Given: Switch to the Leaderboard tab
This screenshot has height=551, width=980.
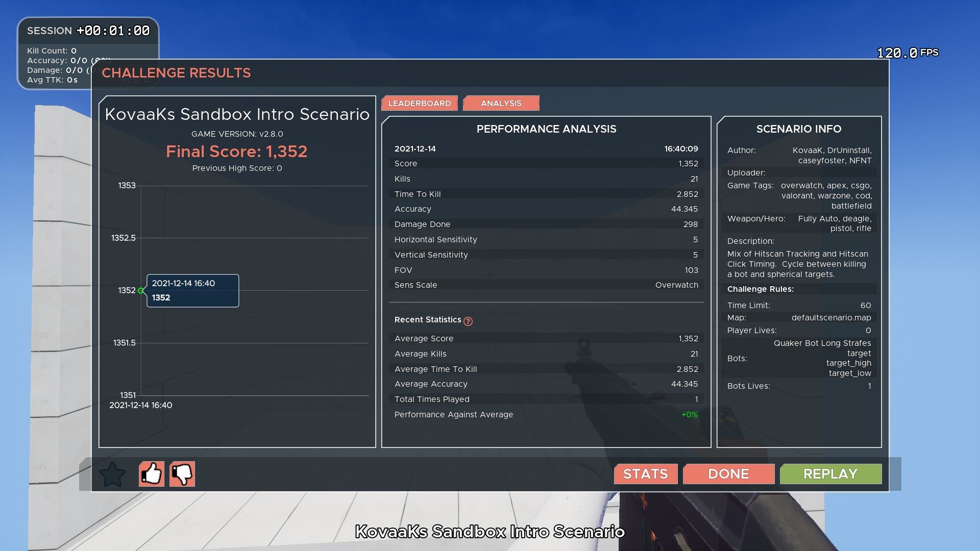Looking at the screenshot, I should [420, 103].
